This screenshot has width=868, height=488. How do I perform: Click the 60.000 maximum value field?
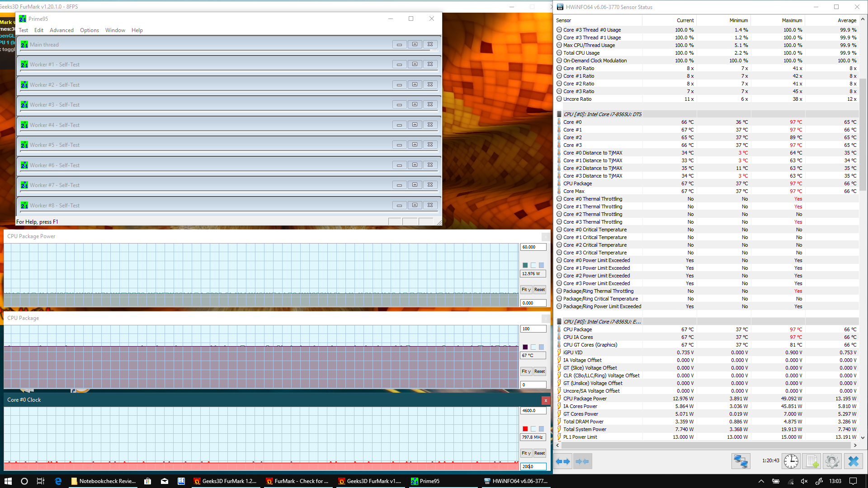tap(533, 247)
